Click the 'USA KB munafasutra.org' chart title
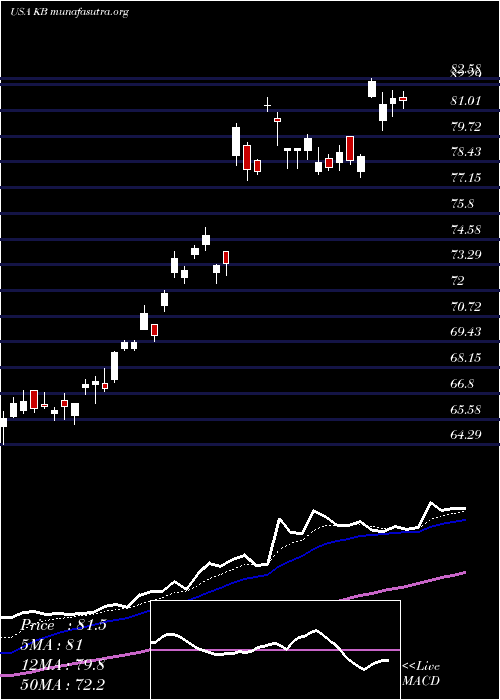This screenshot has width=500, height=700. point(69,12)
